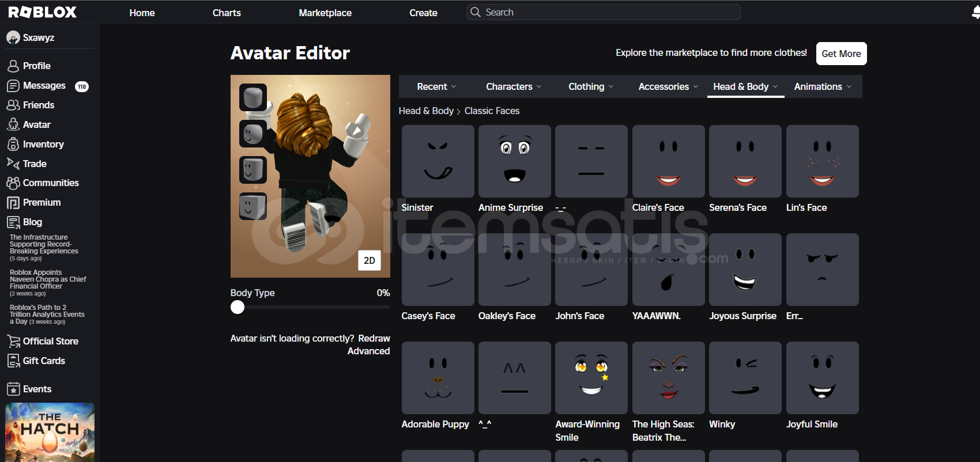
Task: Select the first avatar pose thumbnail
Action: (253, 97)
